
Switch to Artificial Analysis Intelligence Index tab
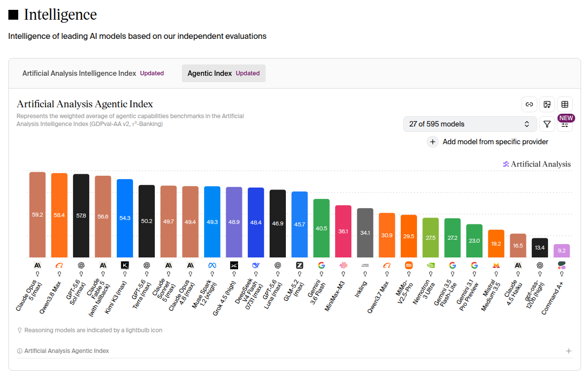point(93,73)
